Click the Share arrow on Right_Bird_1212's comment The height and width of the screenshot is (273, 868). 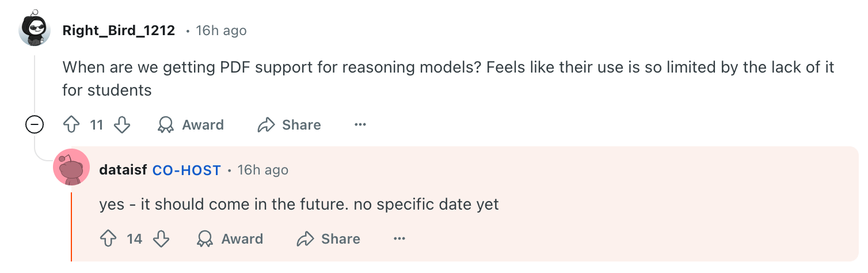(266, 124)
